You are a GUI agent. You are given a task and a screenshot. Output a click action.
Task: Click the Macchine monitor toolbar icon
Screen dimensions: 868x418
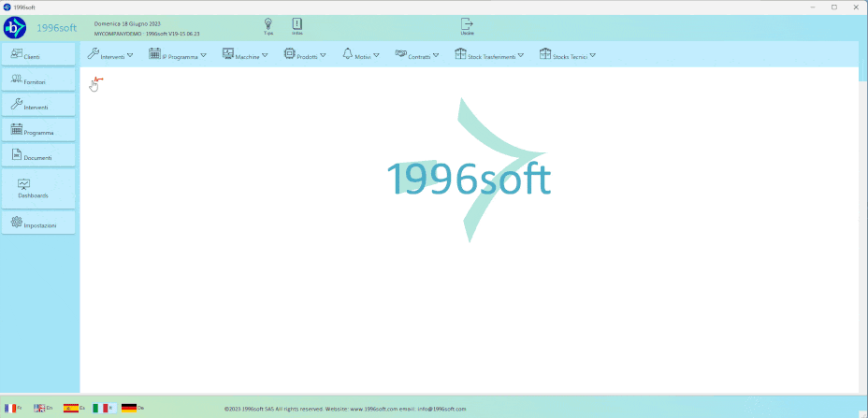(x=228, y=53)
